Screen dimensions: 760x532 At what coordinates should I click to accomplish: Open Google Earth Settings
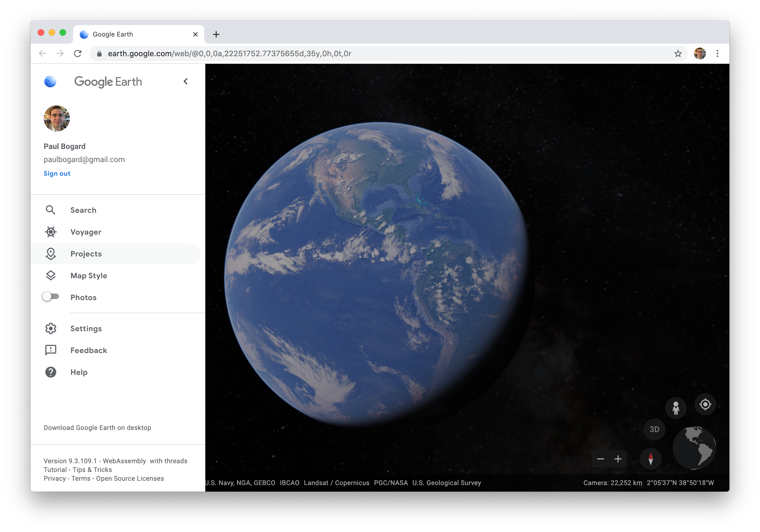coord(86,328)
